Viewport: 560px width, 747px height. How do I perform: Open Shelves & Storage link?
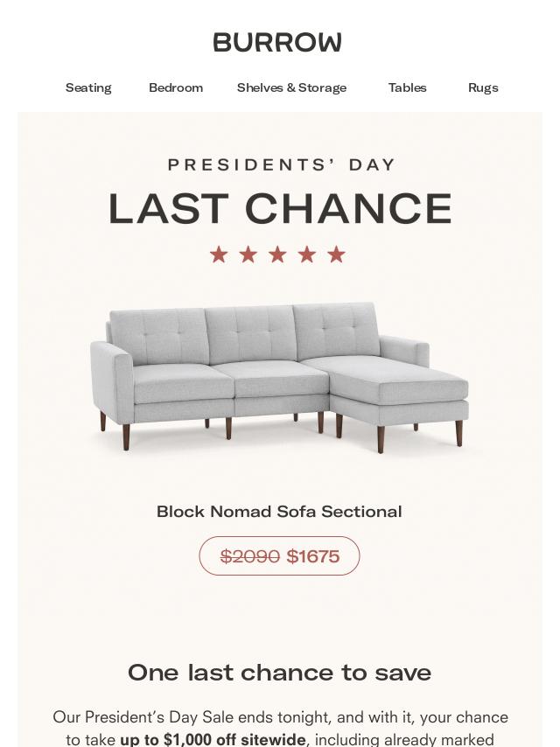291,87
